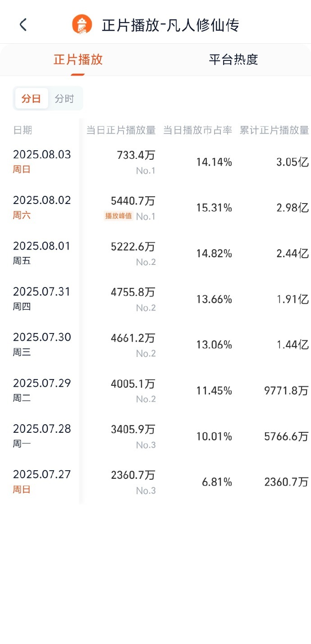This screenshot has width=311, height=644.
Task: Tap the orange lighthouse app logo
Action: coord(82,24)
